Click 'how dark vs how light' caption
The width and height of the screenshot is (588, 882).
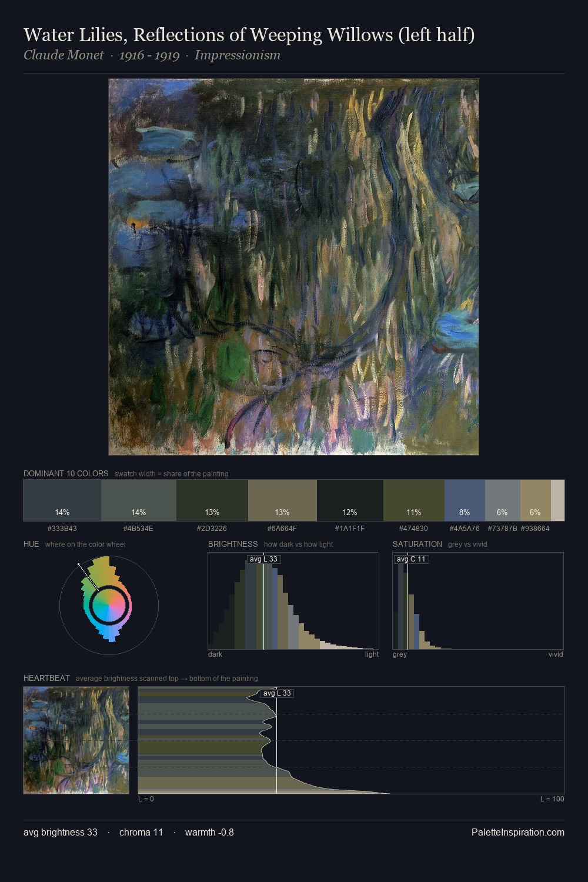pyautogui.click(x=298, y=544)
